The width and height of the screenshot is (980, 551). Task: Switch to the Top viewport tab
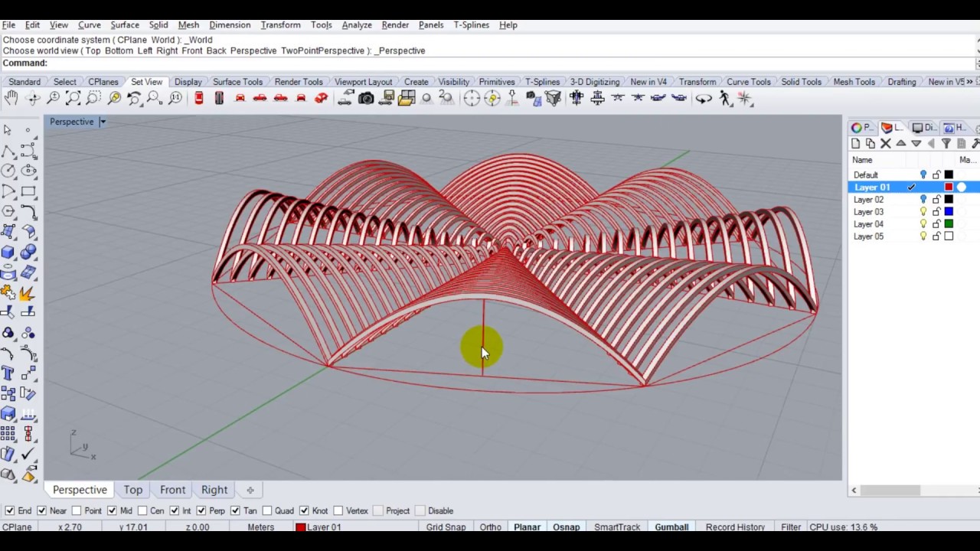pos(133,490)
